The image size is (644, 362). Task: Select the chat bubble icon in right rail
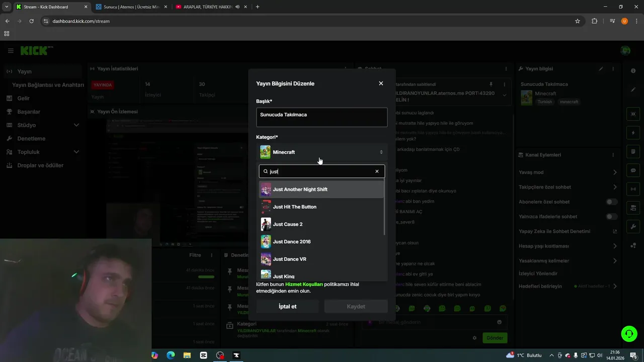click(x=633, y=170)
